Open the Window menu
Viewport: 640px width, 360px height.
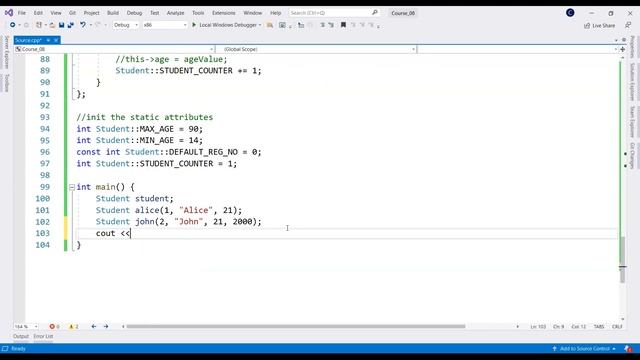pyautogui.click(x=253, y=13)
